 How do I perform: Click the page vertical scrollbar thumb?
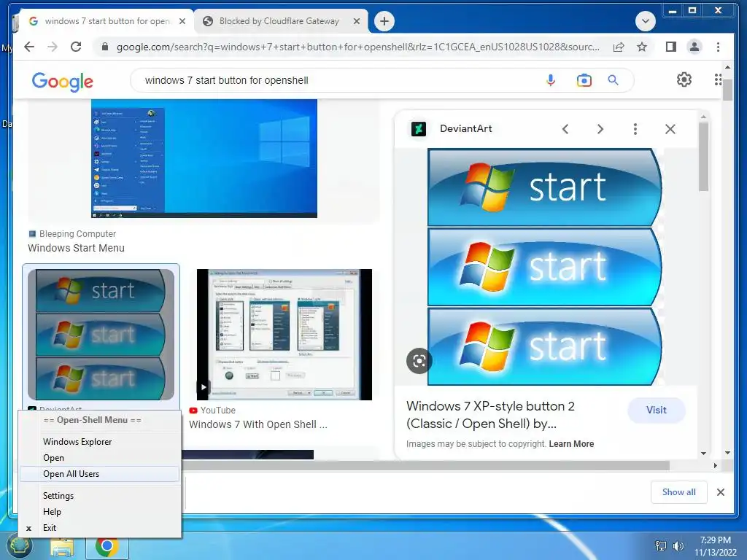[x=727, y=90]
